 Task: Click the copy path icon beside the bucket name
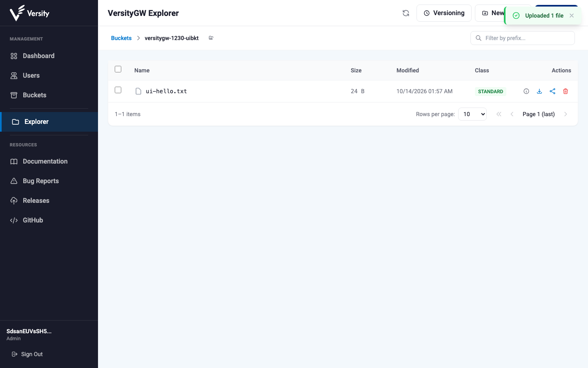tap(211, 38)
